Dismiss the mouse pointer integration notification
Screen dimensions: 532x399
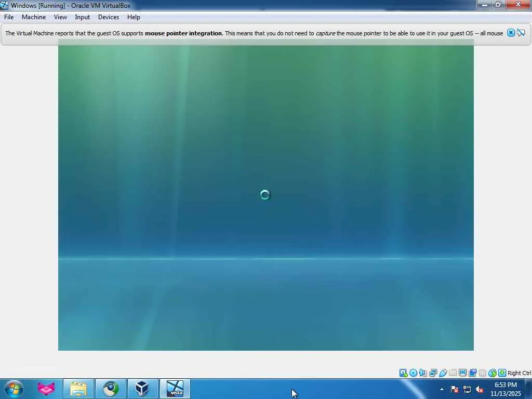511,33
